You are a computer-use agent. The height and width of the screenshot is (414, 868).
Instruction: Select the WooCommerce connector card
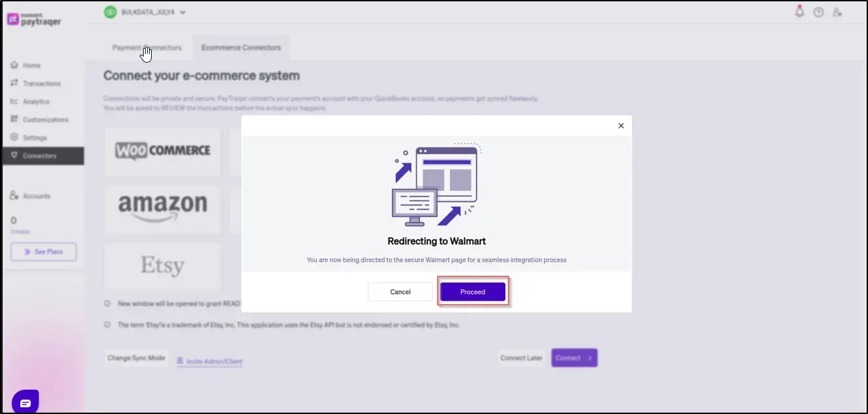point(163,152)
